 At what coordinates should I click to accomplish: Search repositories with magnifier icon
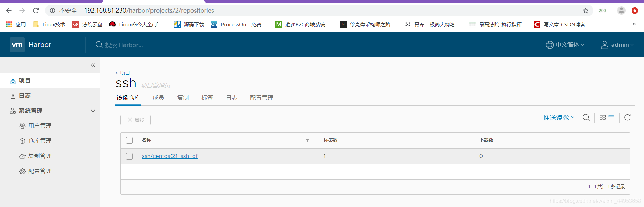(x=586, y=118)
